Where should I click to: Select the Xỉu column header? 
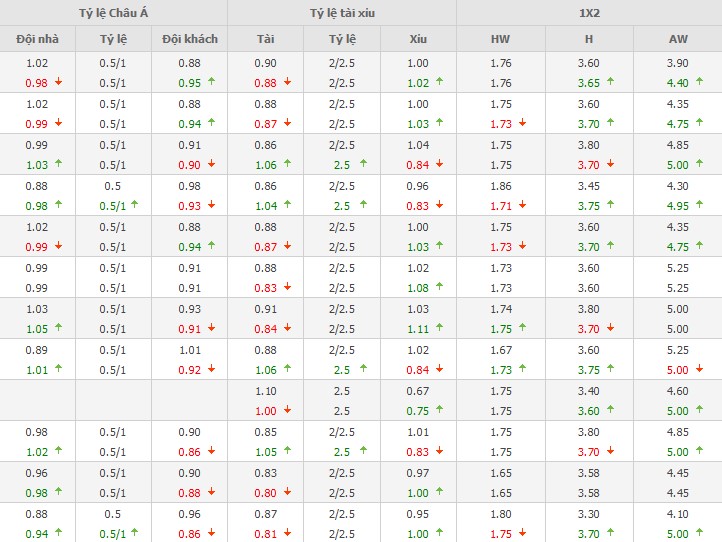click(x=418, y=40)
